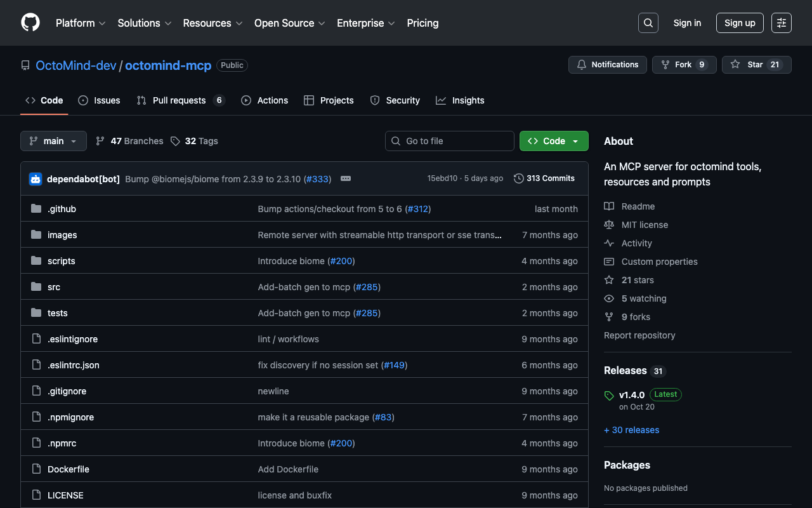Focus the Go to file input

point(457,141)
